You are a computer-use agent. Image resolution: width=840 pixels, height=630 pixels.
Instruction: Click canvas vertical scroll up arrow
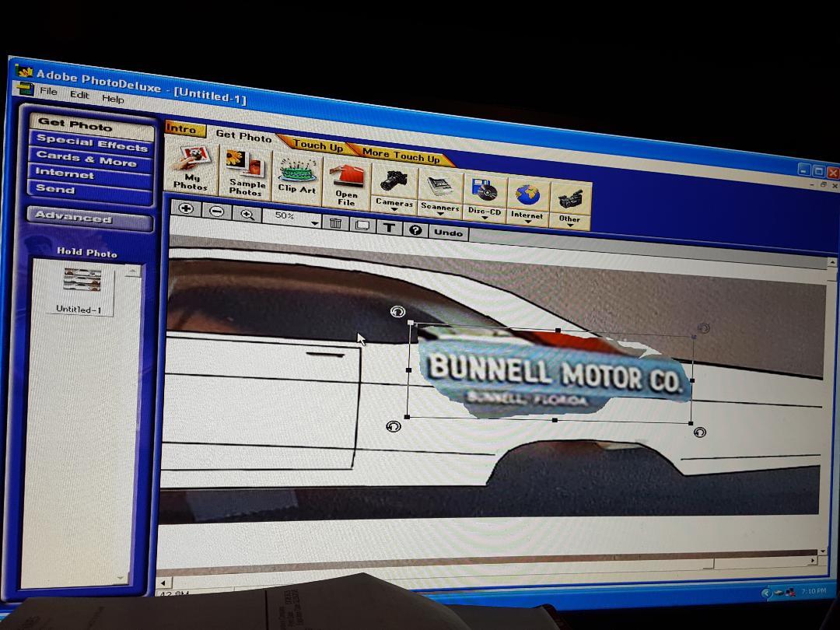[x=832, y=263]
